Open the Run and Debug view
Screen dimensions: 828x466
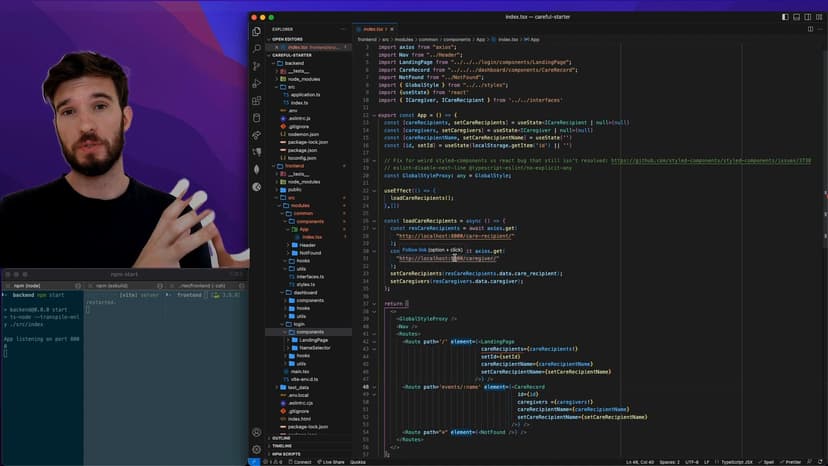[257, 83]
